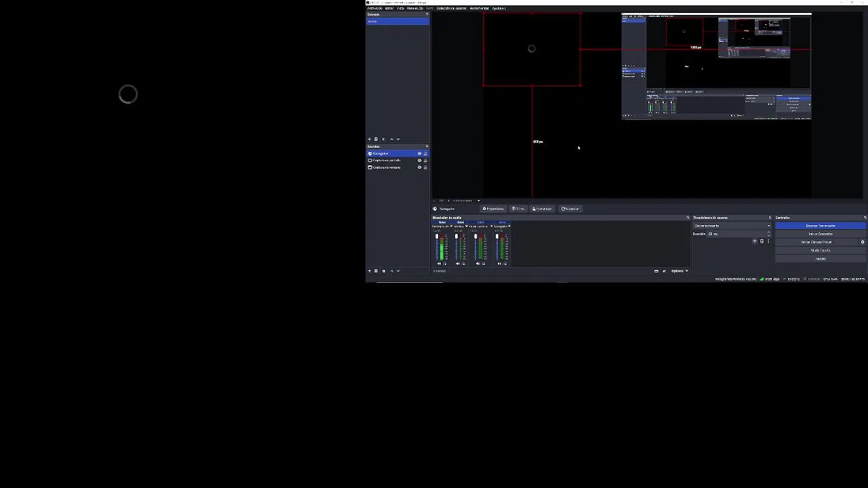Open the Vista menu

tap(401, 8)
